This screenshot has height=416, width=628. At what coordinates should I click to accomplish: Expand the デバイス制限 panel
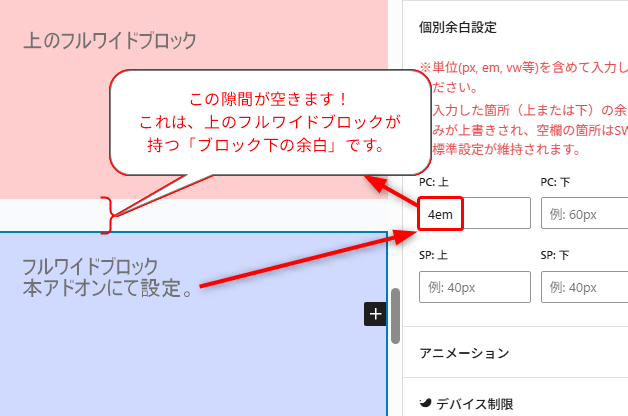click(x=515, y=402)
